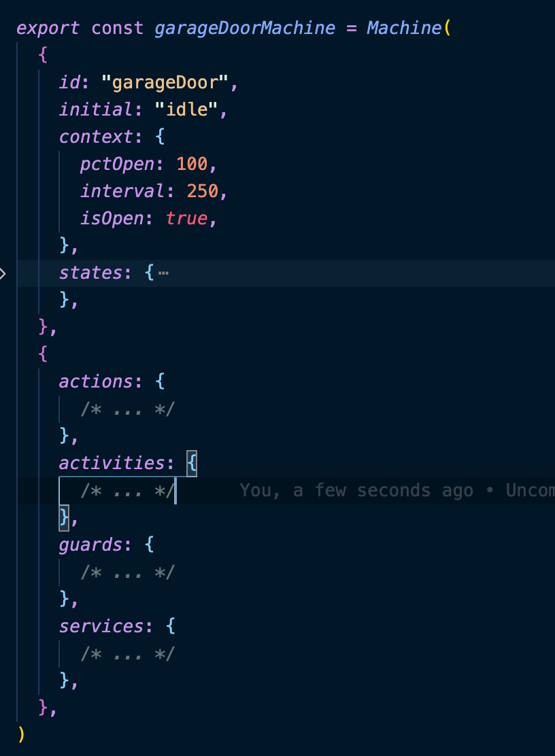Click the final yellow closing parenthesis
This screenshot has height=756, width=555.
click(x=21, y=736)
